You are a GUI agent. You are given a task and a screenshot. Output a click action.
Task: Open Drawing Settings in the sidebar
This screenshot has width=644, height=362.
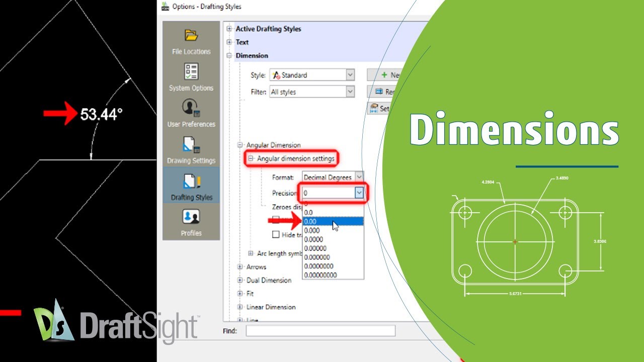click(191, 150)
